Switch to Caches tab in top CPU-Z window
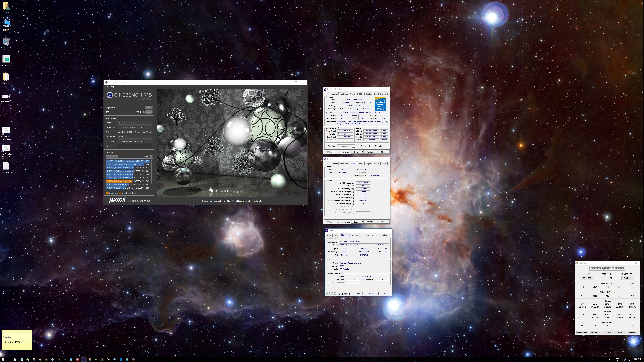 point(335,94)
